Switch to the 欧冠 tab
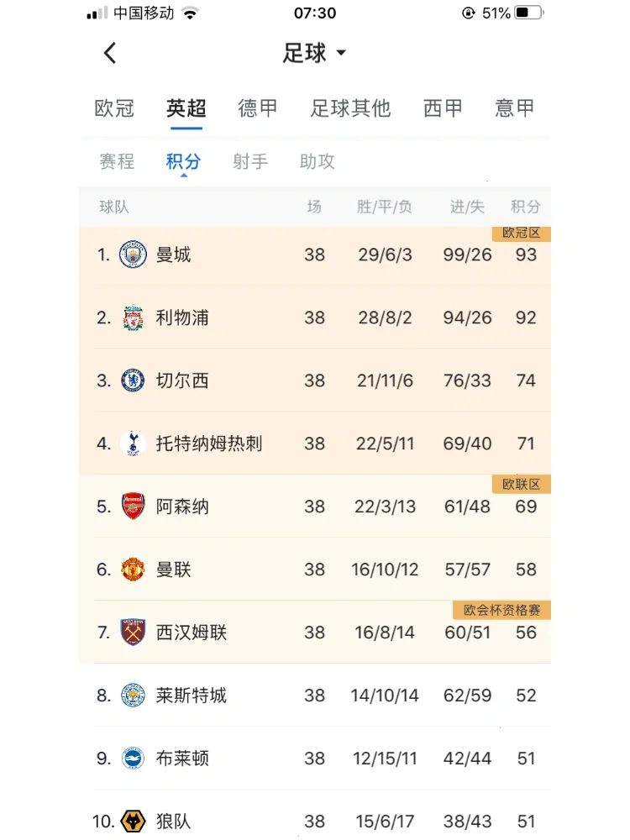 [x=114, y=108]
